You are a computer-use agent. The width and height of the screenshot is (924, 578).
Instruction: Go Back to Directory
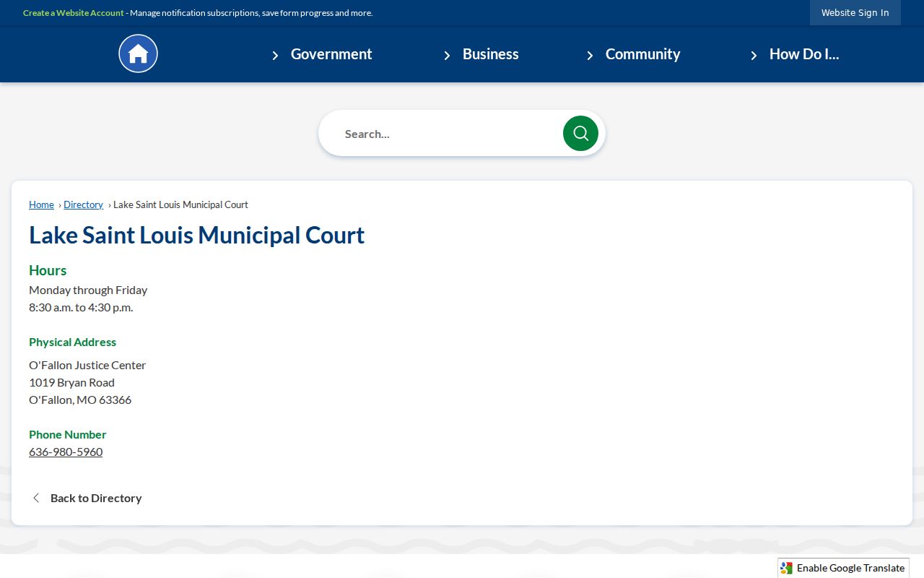coord(96,498)
